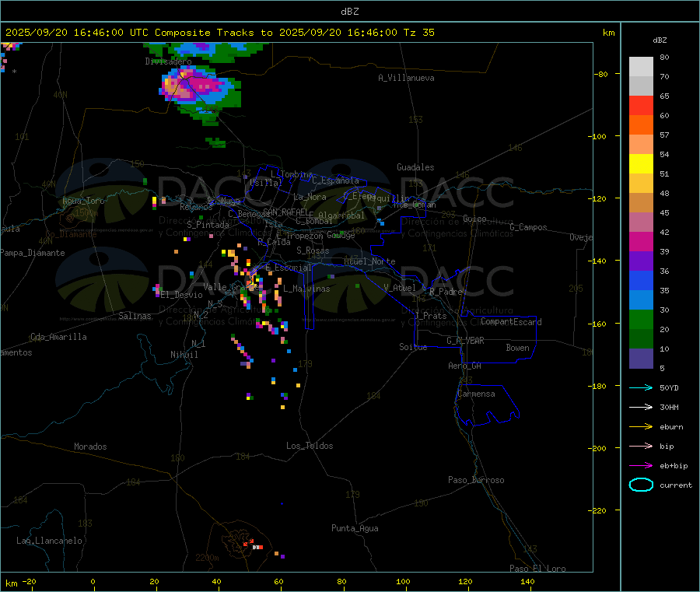Click the 'S_Rosas' map label

point(313,250)
